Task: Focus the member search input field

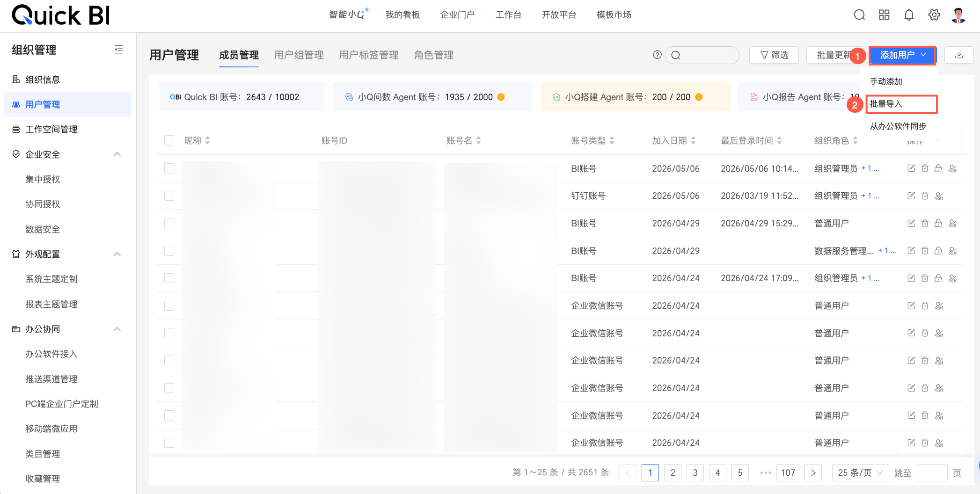Action: coord(702,55)
